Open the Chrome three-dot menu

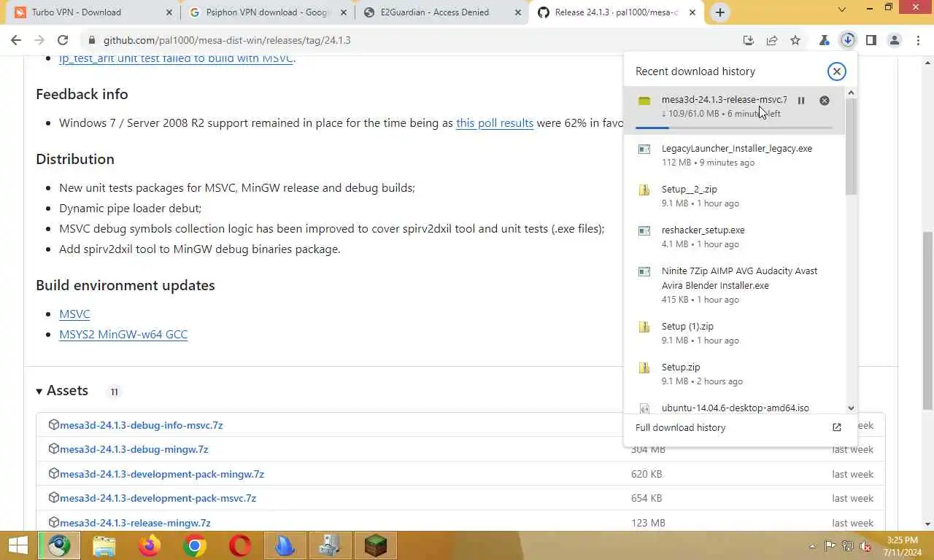(x=917, y=40)
